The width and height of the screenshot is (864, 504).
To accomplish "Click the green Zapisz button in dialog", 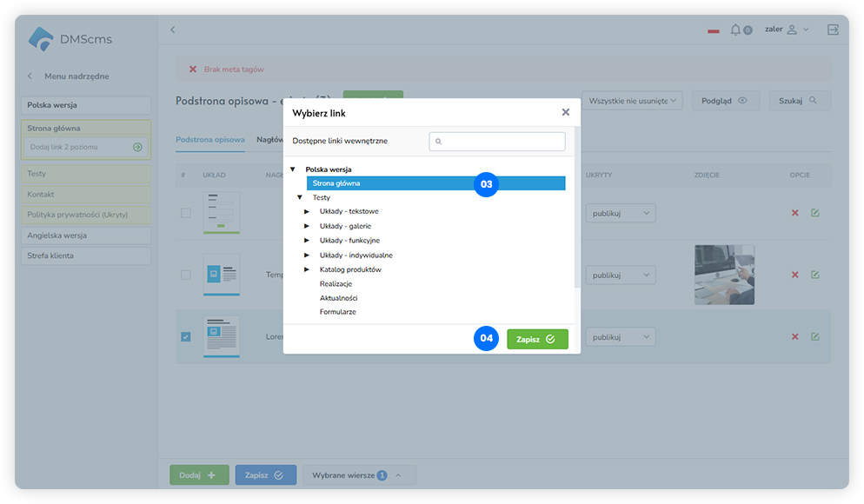I will (537, 339).
